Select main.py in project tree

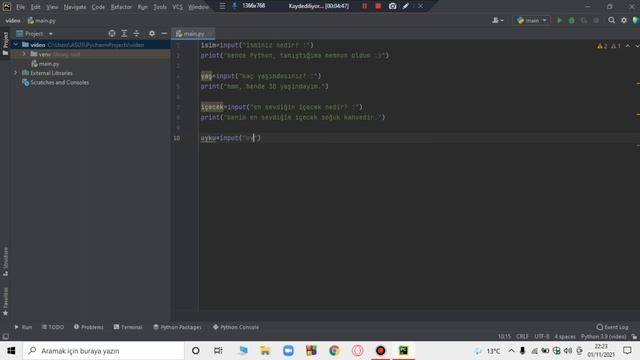point(45,64)
